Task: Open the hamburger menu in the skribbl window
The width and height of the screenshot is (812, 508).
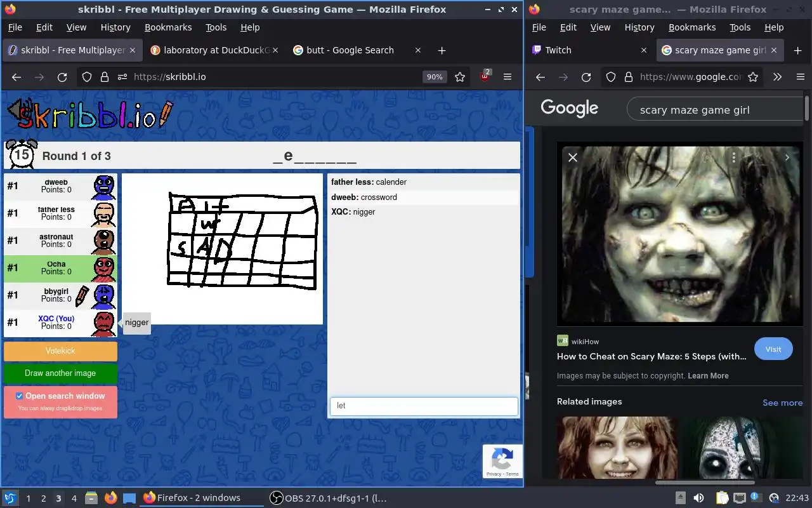Action: (x=507, y=77)
